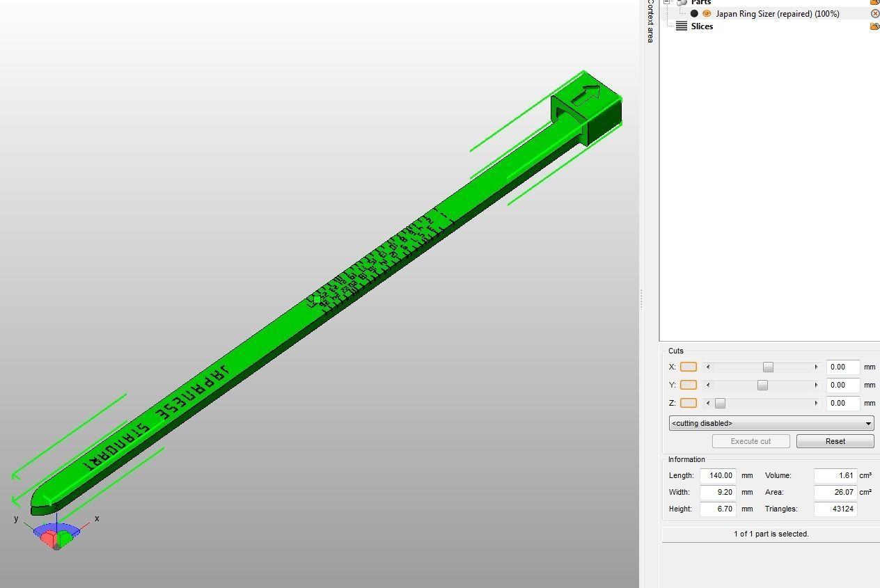Viewport: 880px width, 588px height.
Task: Click the right arrow of Z cut slider
Action: [x=816, y=403]
